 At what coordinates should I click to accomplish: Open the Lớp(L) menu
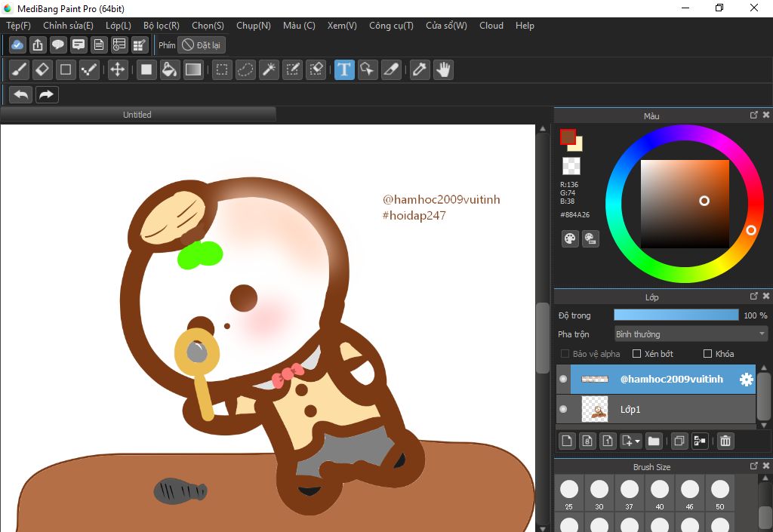pos(119,26)
